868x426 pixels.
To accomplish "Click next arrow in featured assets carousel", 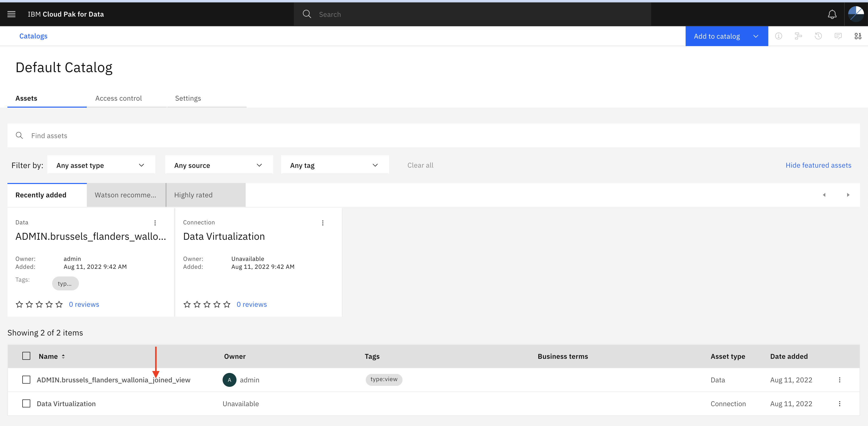I will tap(848, 195).
